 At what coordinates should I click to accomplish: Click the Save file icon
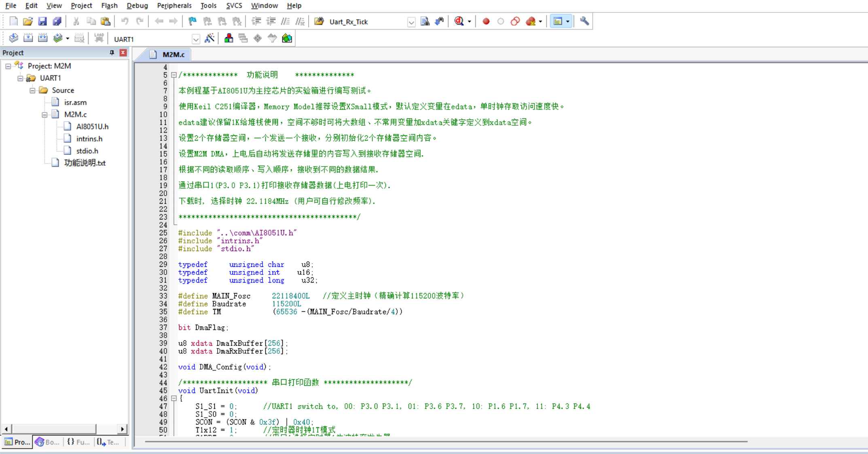(42, 21)
